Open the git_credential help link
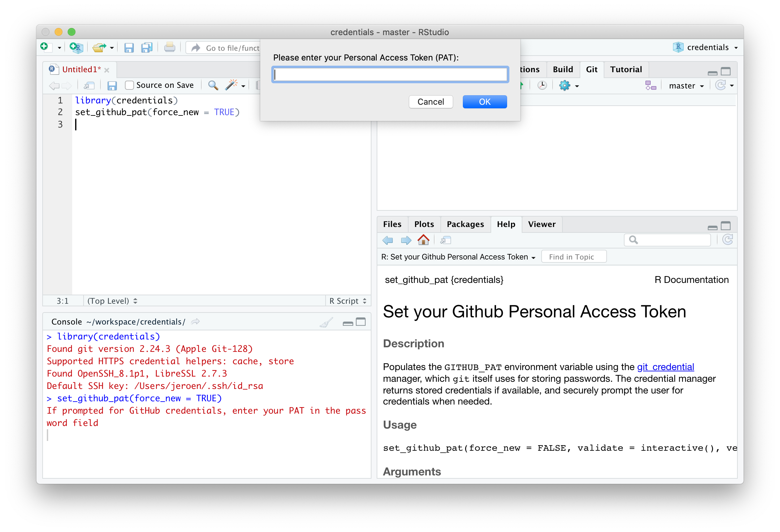Viewport: 780px width, 532px height. (665, 367)
